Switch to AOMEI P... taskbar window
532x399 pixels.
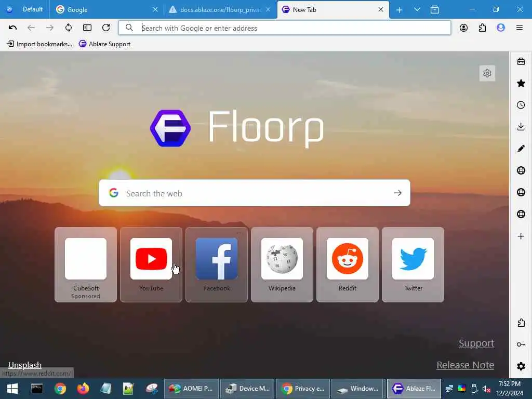tap(191, 389)
